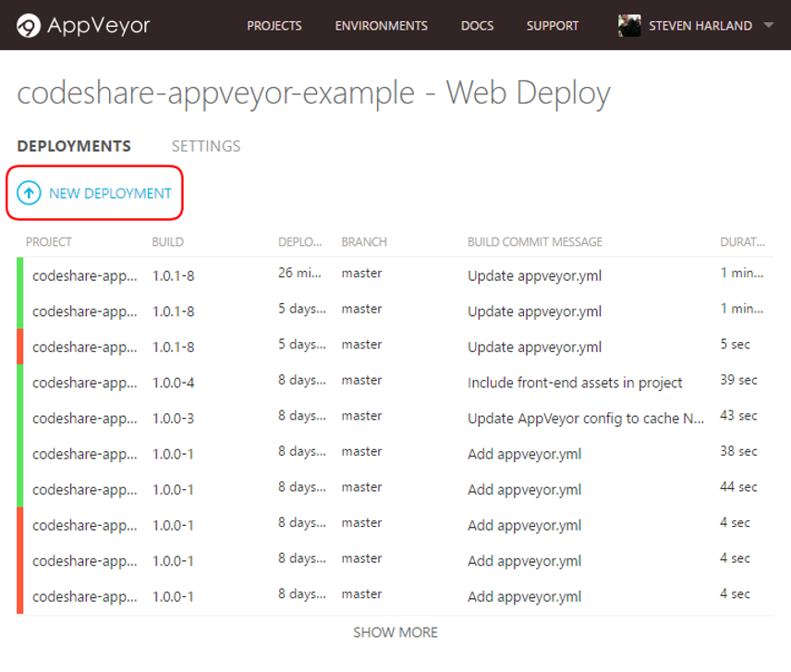The height and width of the screenshot is (672, 791).
Task: Click Steven Harland's avatar thumbnail
Action: click(x=629, y=26)
